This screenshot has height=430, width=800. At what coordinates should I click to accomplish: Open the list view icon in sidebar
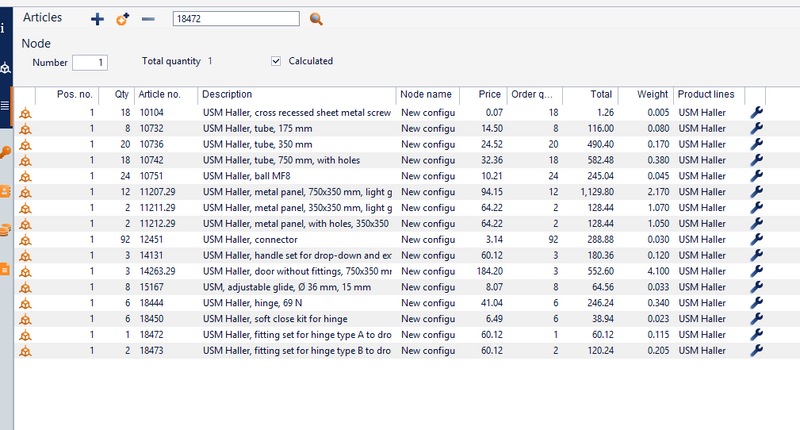5,106
